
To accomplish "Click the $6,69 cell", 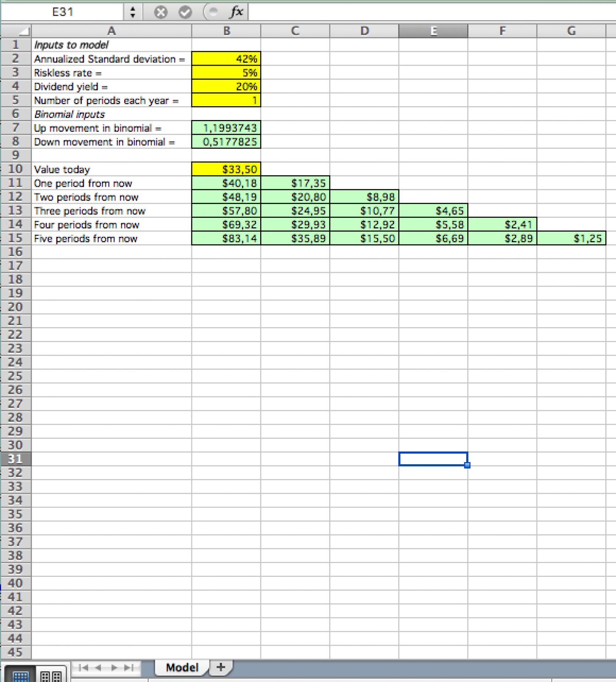I will coord(433,238).
